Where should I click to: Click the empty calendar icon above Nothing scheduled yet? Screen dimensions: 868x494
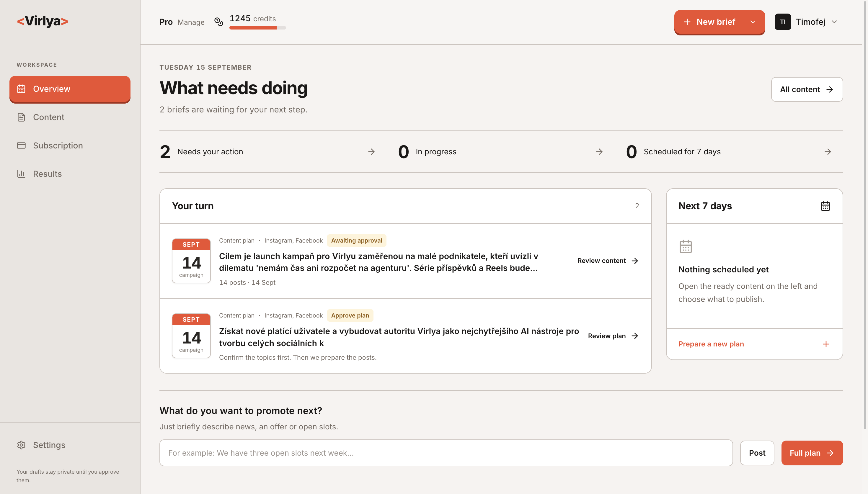(686, 247)
